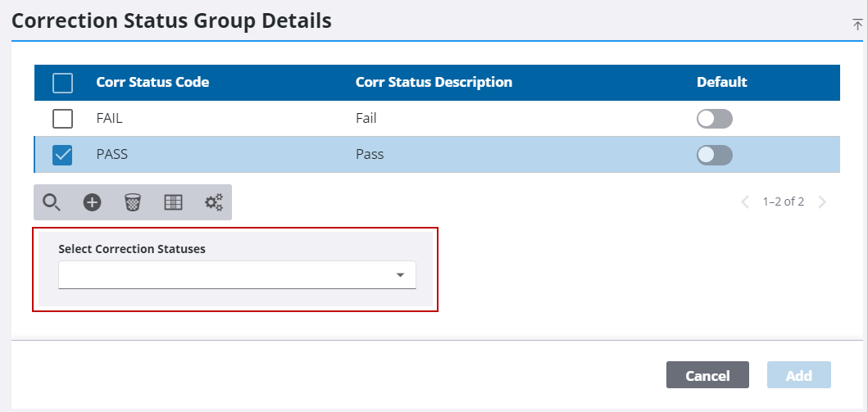Go to the previous page with the left chevron
This screenshot has height=412, width=868.
745,201
